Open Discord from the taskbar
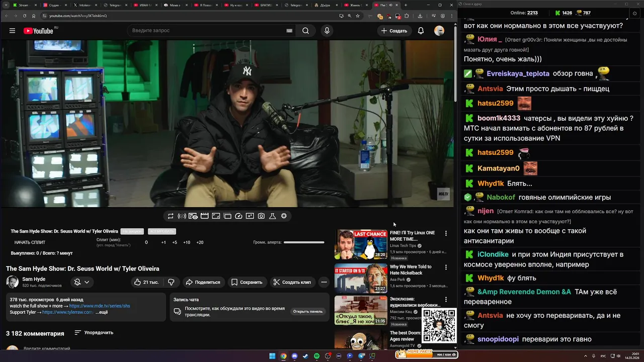 [x=294, y=356]
